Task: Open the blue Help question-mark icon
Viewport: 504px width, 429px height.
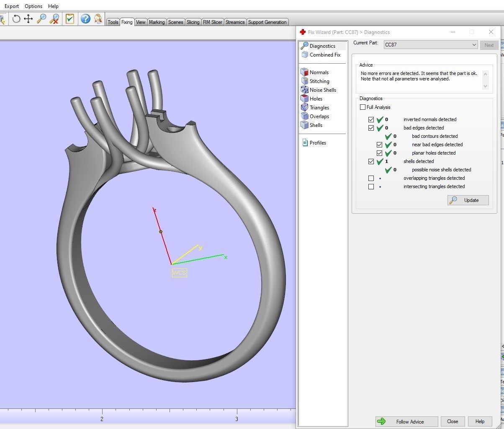Action: pos(85,18)
